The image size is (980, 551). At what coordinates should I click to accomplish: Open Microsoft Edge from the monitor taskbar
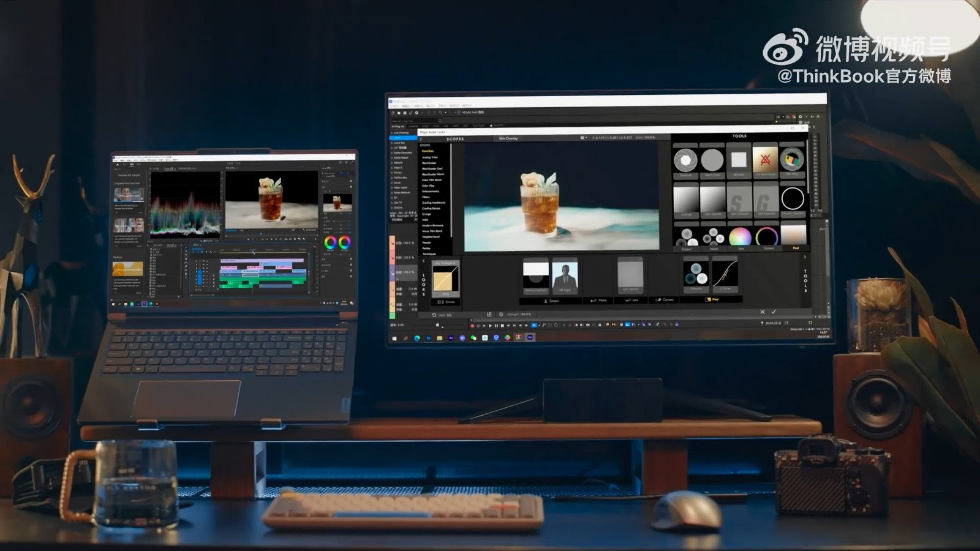417,337
